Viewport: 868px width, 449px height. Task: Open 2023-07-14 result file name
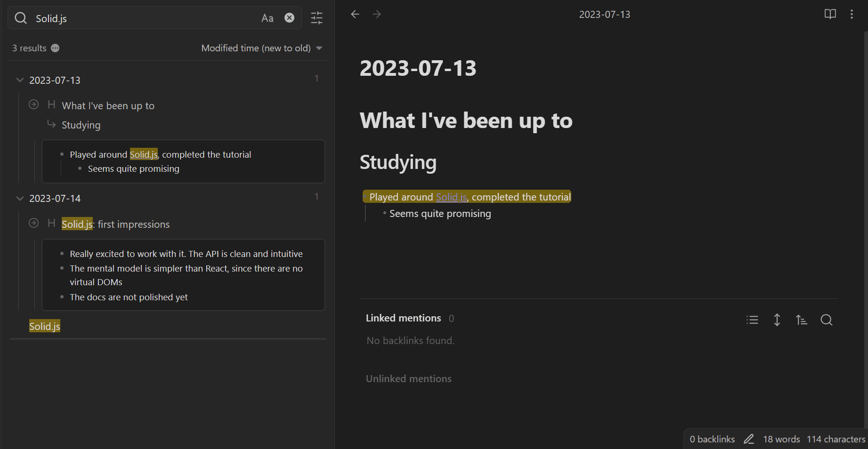[x=55, y=199]
